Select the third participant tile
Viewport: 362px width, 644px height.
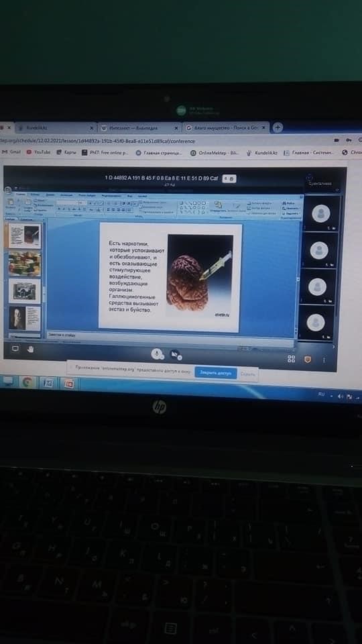(x=318, y=286)
